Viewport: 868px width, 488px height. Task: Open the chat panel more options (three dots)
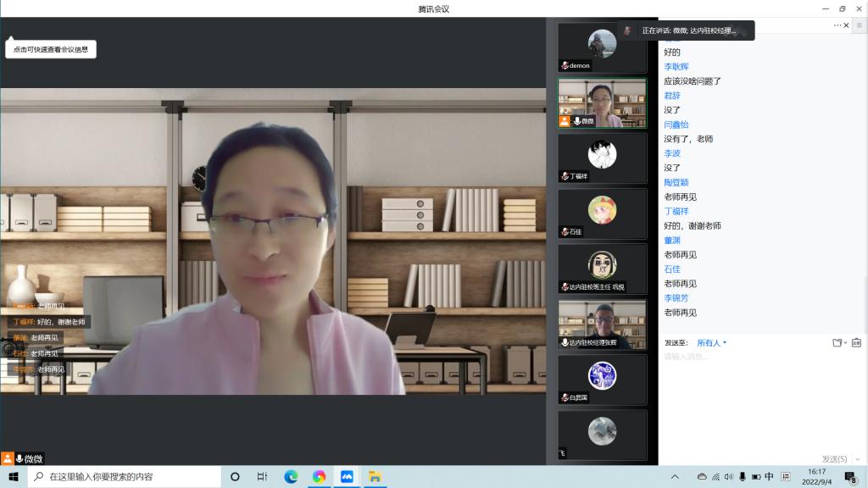[837, 25]
